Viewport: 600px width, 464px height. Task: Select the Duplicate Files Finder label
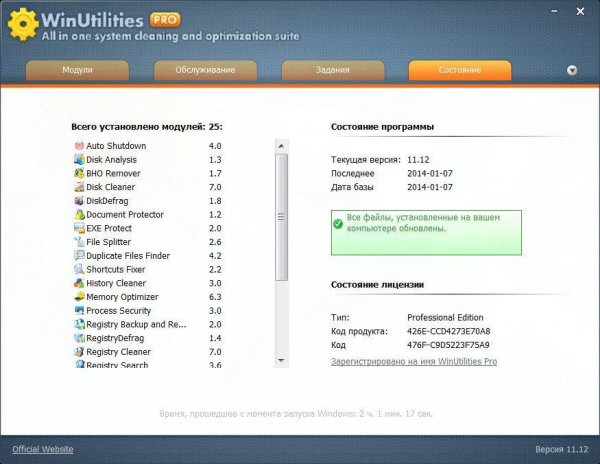[128, 256]
